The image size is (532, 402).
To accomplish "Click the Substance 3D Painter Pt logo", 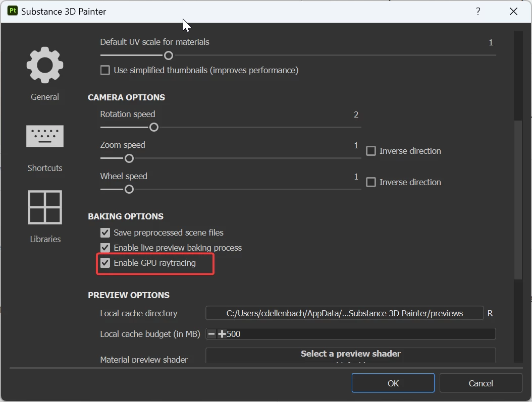I will tap(13, 11).
